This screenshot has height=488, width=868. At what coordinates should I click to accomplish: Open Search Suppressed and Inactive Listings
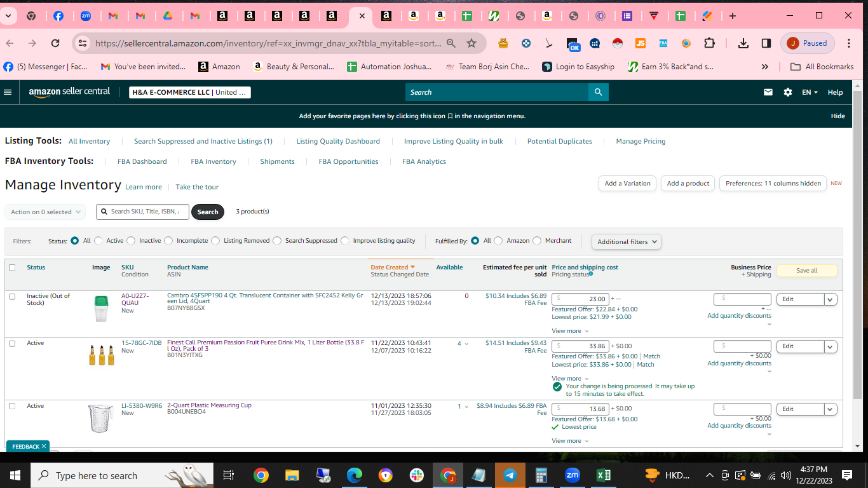(203, 141)
